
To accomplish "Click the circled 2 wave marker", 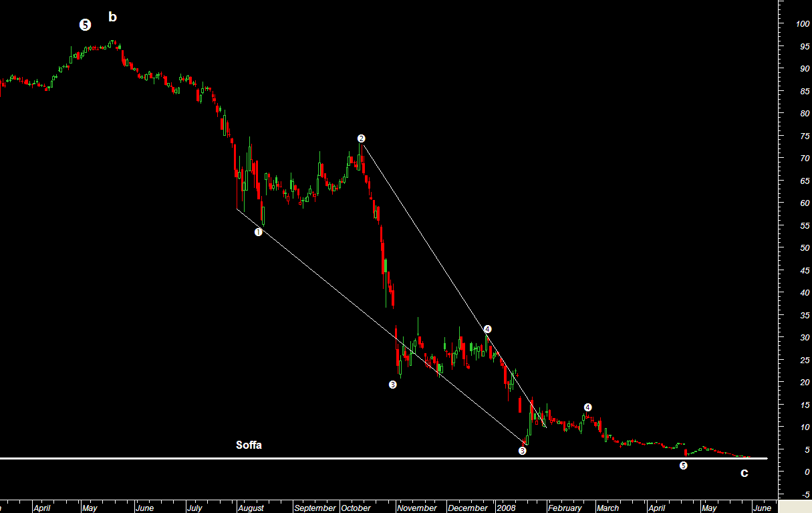I will (362, 138).
